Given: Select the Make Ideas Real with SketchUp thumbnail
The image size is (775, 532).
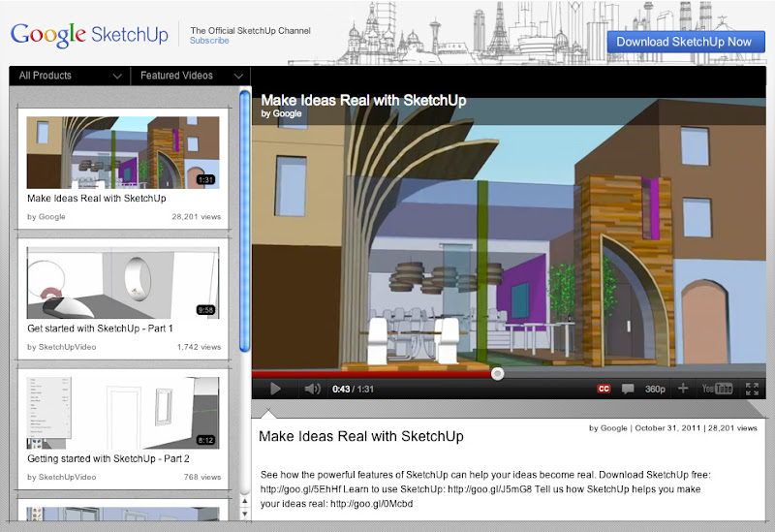Looking at the screenshot, I should (x=123, y=152).
